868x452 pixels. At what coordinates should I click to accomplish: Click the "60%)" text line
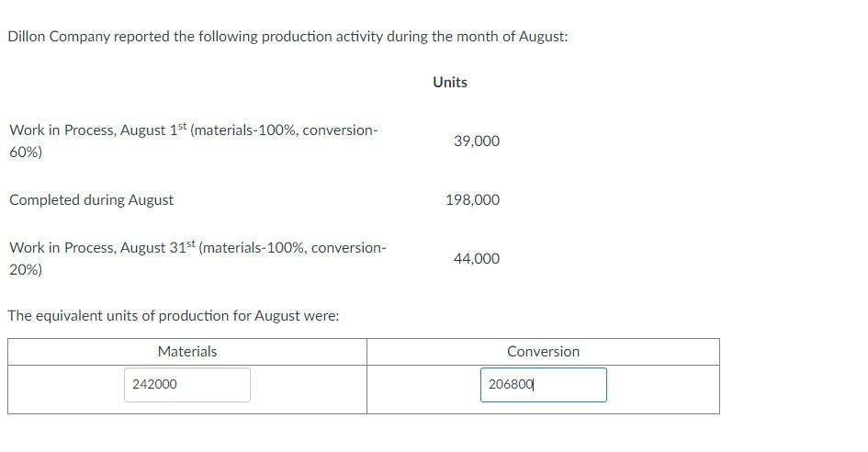pos(26,153)
